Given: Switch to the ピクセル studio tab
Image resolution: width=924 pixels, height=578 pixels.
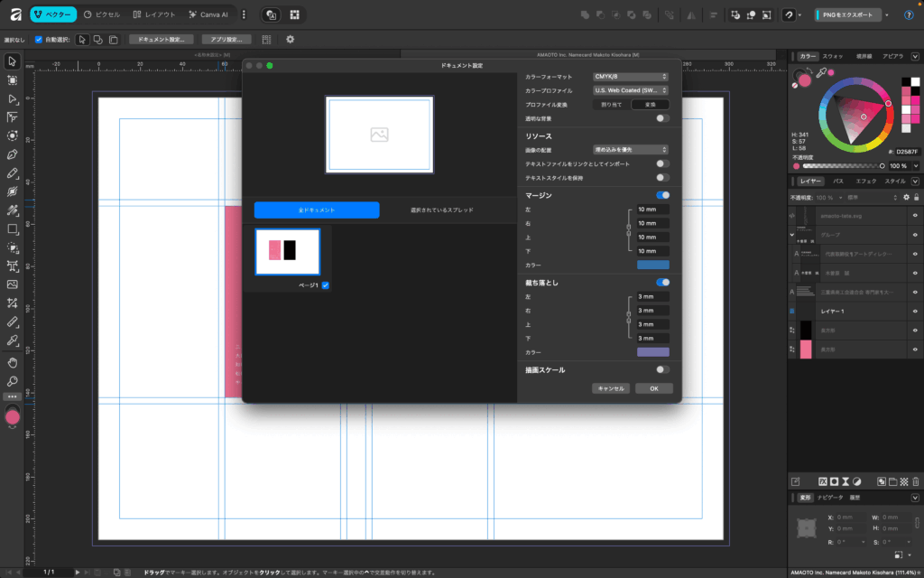Looking at the screenshot, I should tap(100, 14).
